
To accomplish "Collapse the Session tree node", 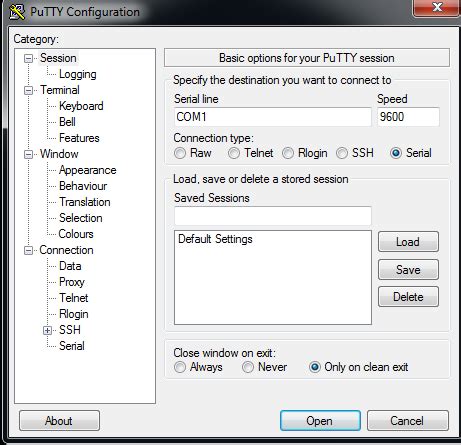I will [x=28, y=58].
